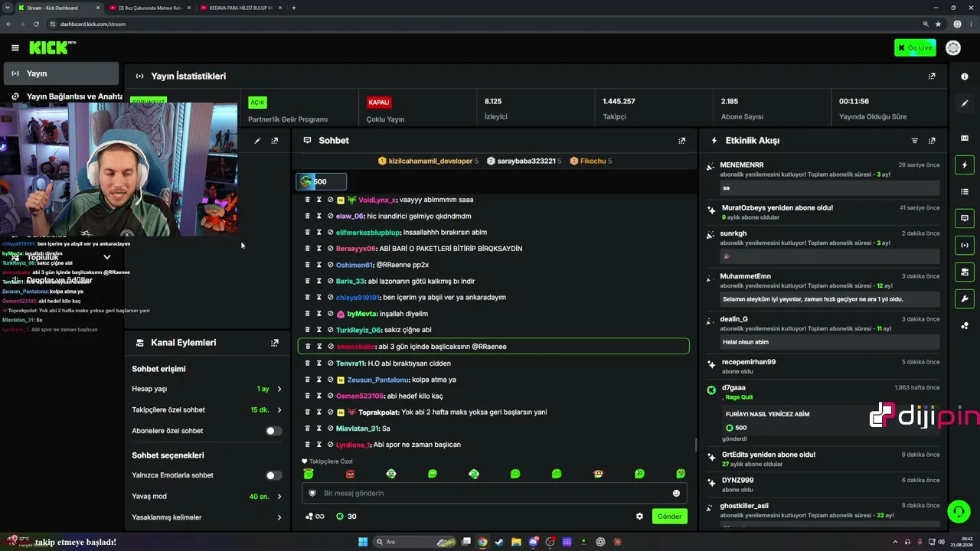980x551 pixels.
Task: Expand the Takipçilere özel sohbet duration setting
Action: tap(207, 410)
